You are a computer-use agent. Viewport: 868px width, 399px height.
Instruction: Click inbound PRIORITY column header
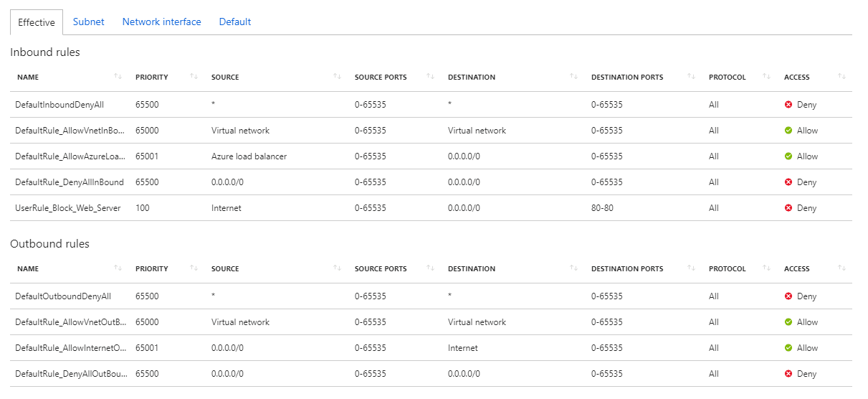click(152, 78)
